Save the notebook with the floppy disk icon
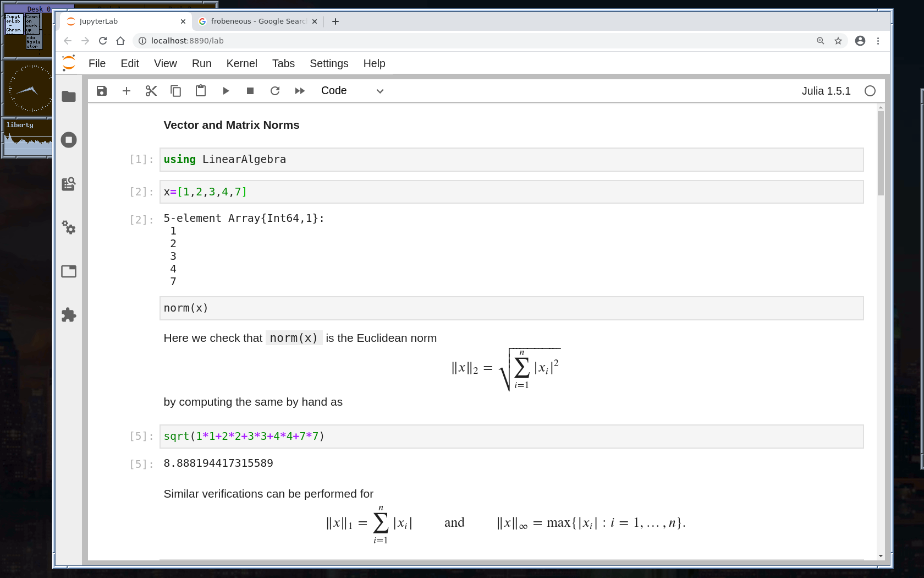924x578 pixels. pyautogui.click(x=102, y=91)
